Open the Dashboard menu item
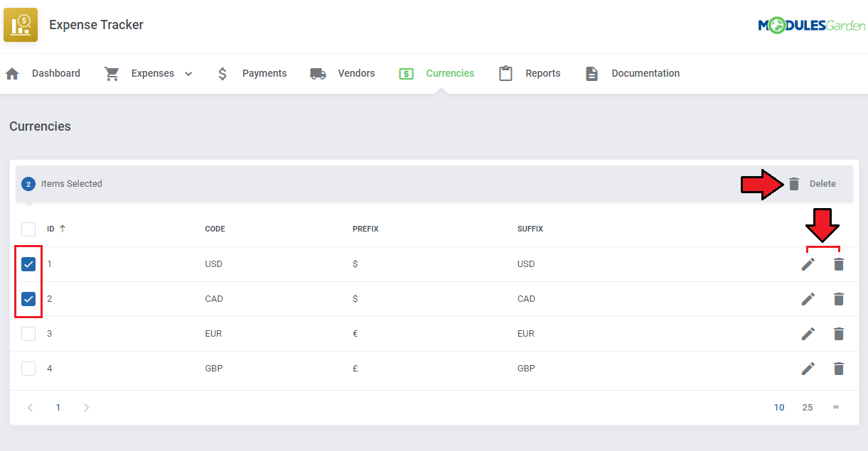 coord(56,73)
